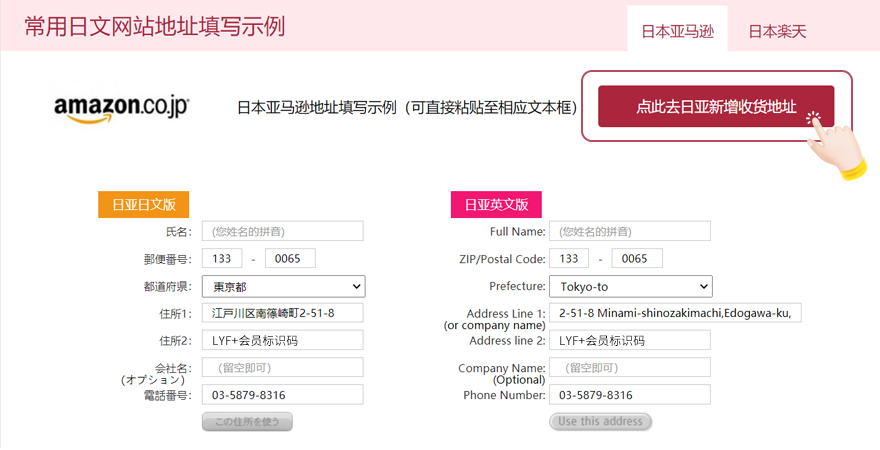Click the Address Line 1 English field
This screenshot has width=880, height=450.
pyautogui.click(x=676, y=313)
